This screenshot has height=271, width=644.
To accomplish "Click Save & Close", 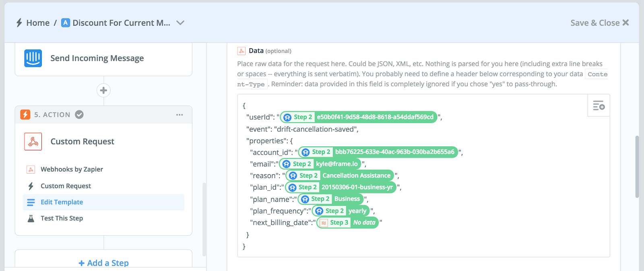I will coord(599,23).
